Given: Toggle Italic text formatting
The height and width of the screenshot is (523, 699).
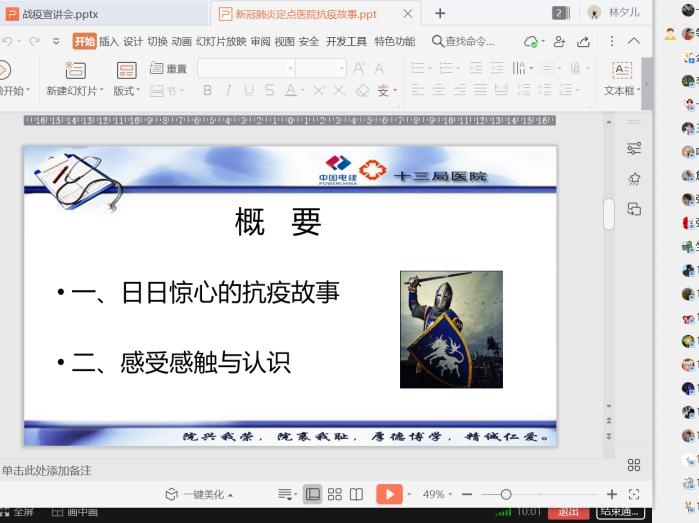Looking at the screenshot, I should [227, 91].
